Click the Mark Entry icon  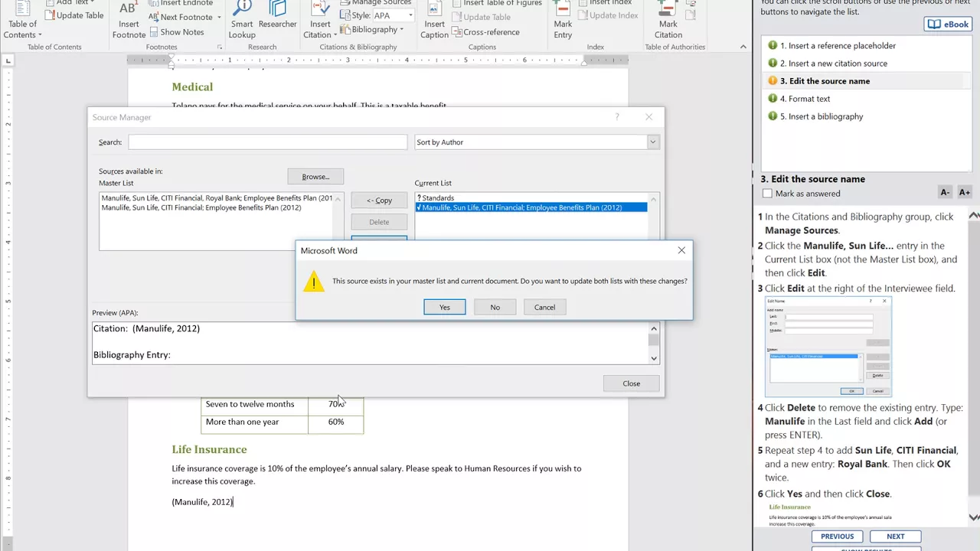tap(563, 21)
